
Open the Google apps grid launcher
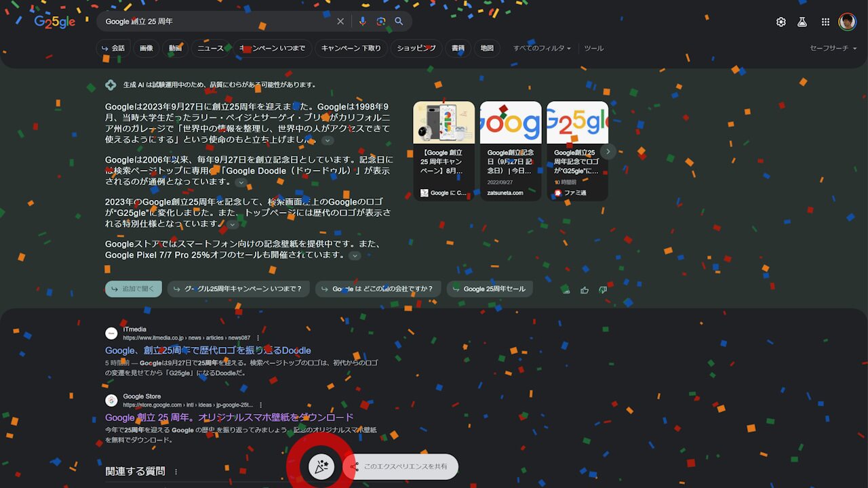pyautogui.click(x=825, y=21)
